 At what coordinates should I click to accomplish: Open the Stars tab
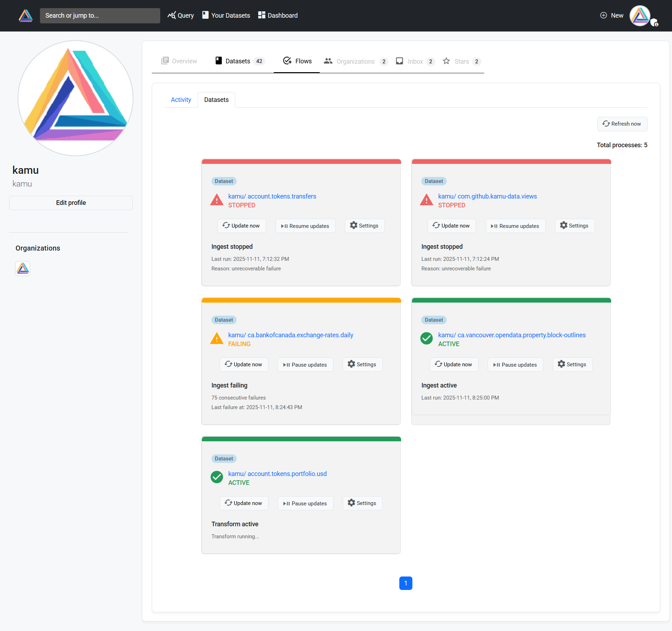pos(462,61)
